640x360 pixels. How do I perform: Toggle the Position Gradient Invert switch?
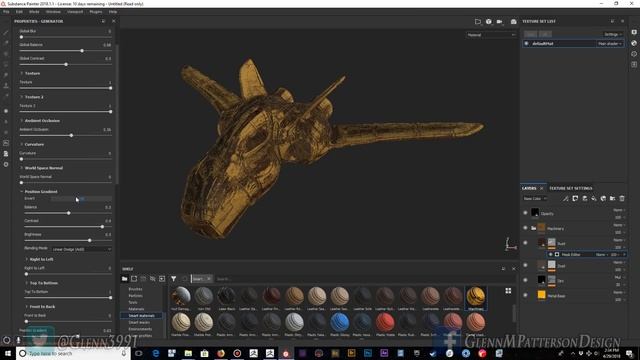[x=81, y=199]
